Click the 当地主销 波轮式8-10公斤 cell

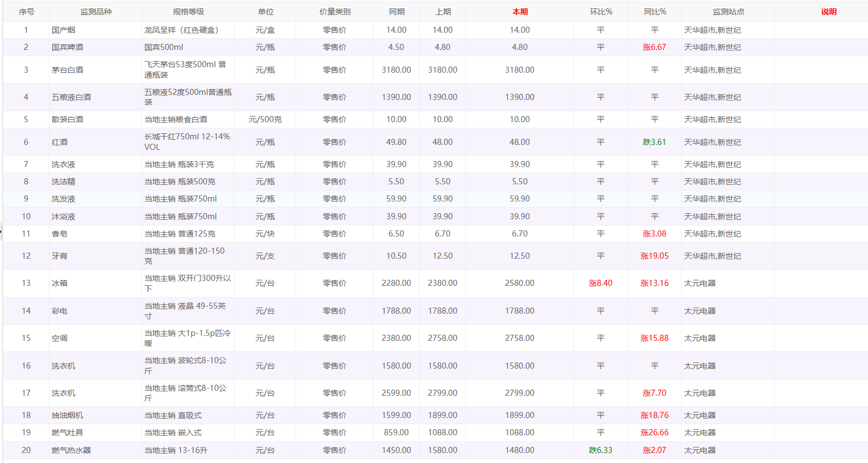coord(188,366)
